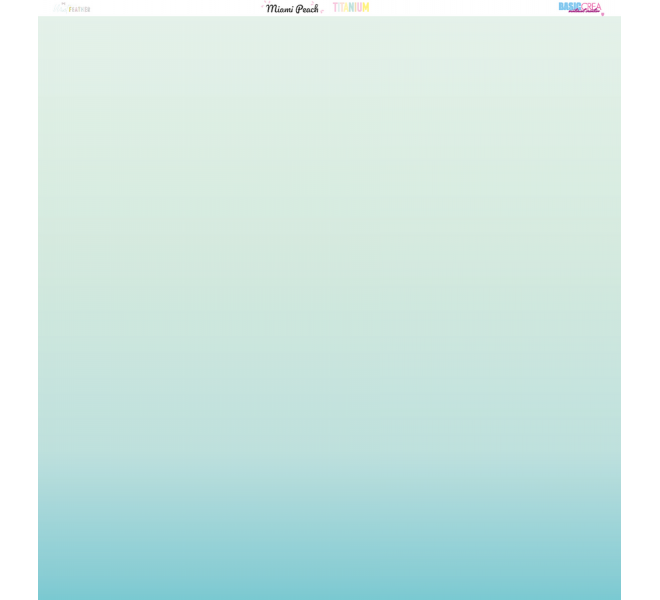Click the center of the gradient paper
Image resolution: width=660 pixels, height=600 pixels.
pyautogui.click(x=329, y=308)
